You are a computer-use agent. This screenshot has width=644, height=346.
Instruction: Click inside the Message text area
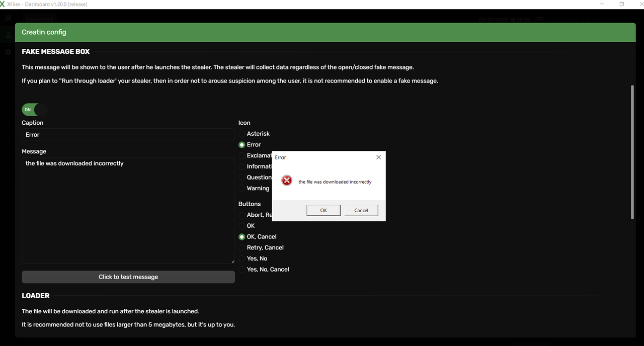pyautogui.click(x=128, y=211)
